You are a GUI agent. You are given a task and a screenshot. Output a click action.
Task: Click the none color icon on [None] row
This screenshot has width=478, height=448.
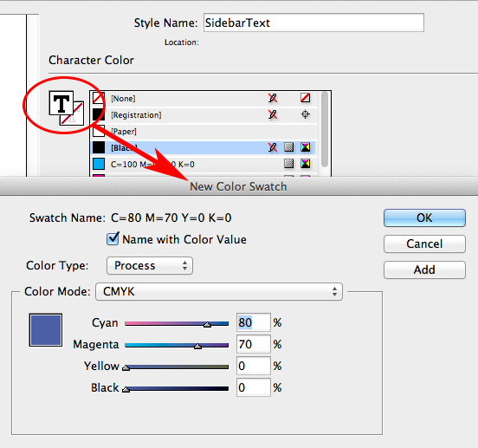point(305,98)
